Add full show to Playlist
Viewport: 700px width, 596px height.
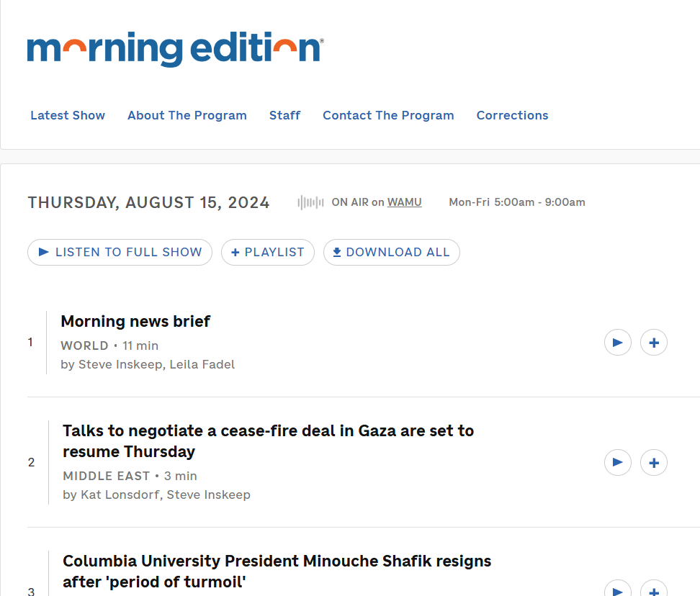[x=268, y=253]
